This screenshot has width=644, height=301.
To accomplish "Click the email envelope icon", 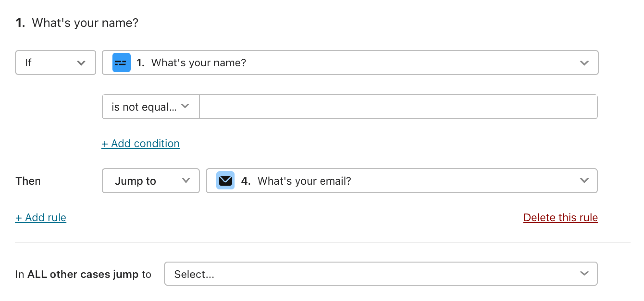I will pos(225,180).
